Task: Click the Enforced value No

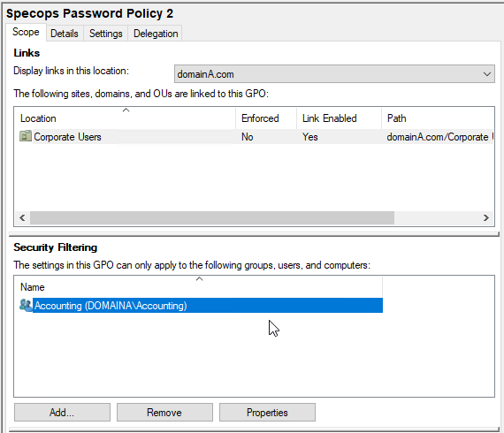Action: [248, 137]
